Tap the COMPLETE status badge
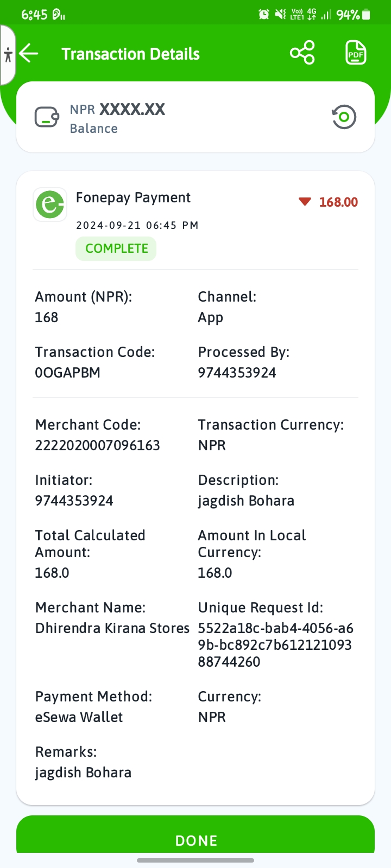Viewport: 391px width, 868px height. [116, 248]
